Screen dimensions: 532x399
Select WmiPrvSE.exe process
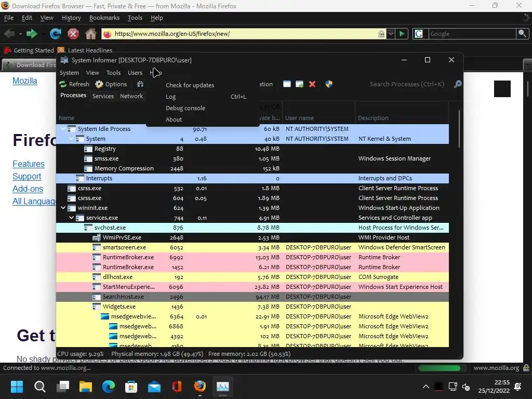(252, 237)
